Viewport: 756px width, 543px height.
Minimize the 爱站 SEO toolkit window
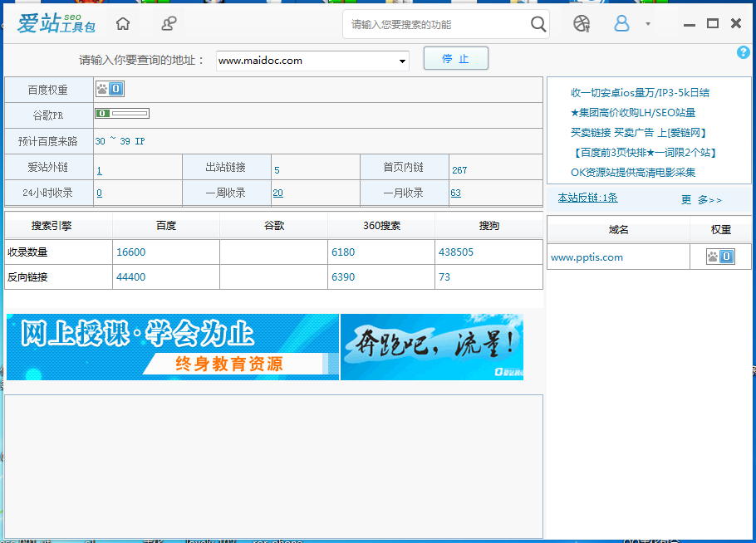690,24
